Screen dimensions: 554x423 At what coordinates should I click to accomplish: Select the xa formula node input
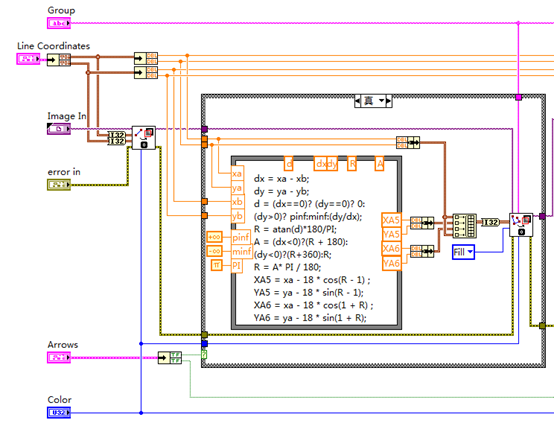coord(237,174)
